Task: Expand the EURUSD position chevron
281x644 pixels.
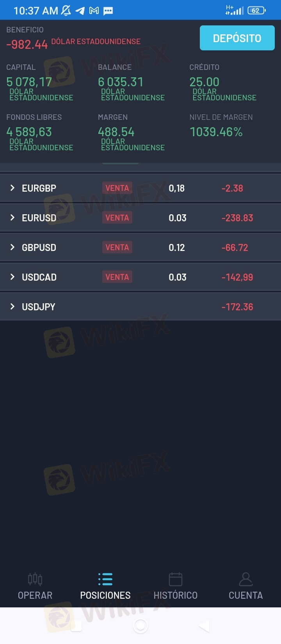Action: (12, 218)
